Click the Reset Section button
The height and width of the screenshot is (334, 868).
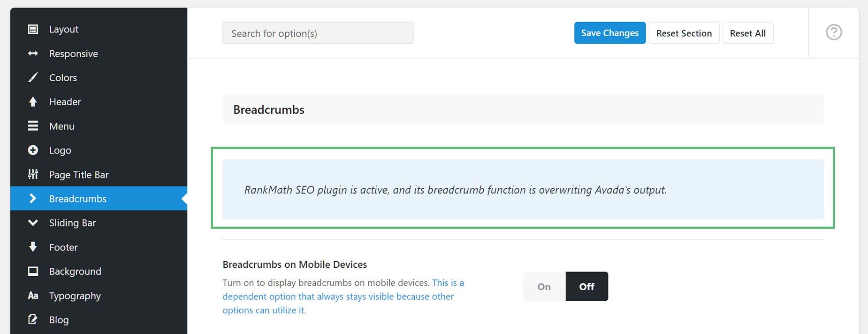684,33
